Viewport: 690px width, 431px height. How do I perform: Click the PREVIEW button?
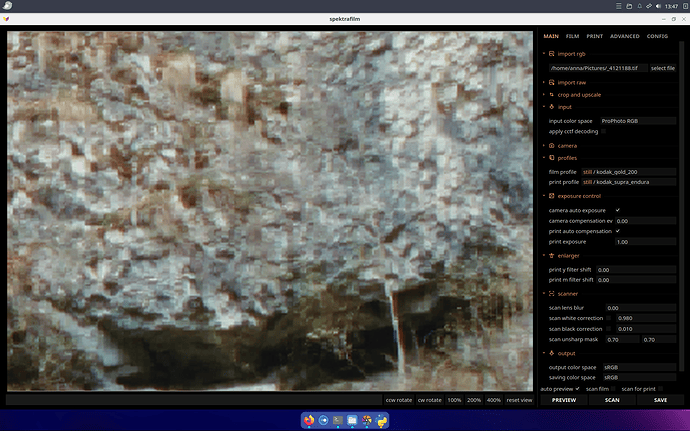click(x=564, y=400)
